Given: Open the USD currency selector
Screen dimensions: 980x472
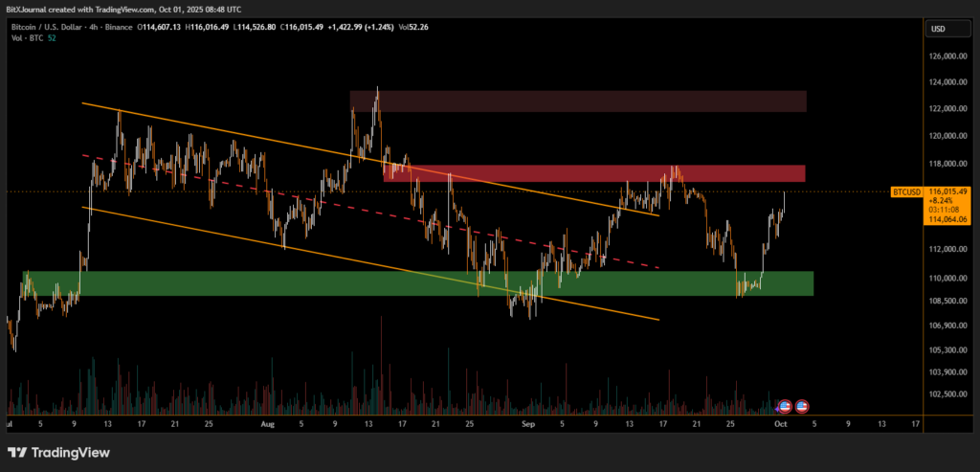Looking at the screenshot, I should (937, 29).
